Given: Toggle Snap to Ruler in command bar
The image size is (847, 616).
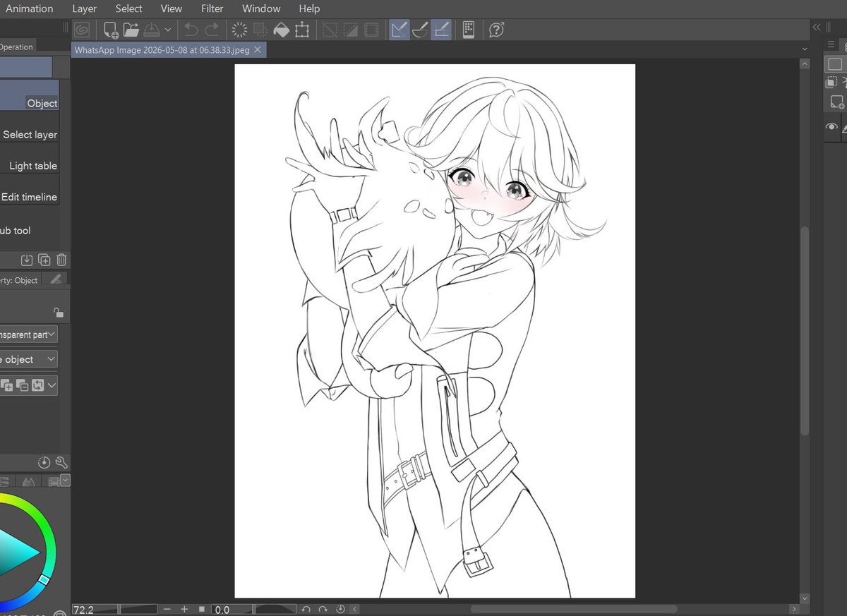Looking at the screenshot, I should point(399,30).
